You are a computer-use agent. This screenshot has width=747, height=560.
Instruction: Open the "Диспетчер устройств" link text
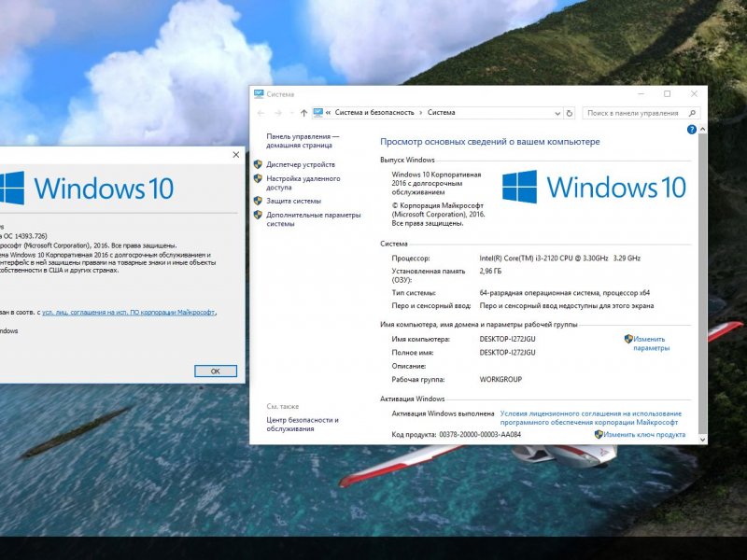point(301,164)
